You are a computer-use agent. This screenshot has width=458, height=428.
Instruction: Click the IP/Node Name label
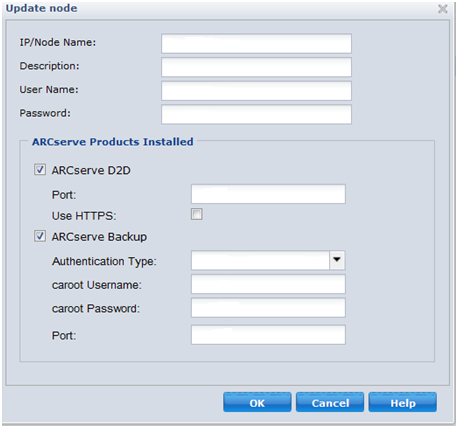click(58, 43)
